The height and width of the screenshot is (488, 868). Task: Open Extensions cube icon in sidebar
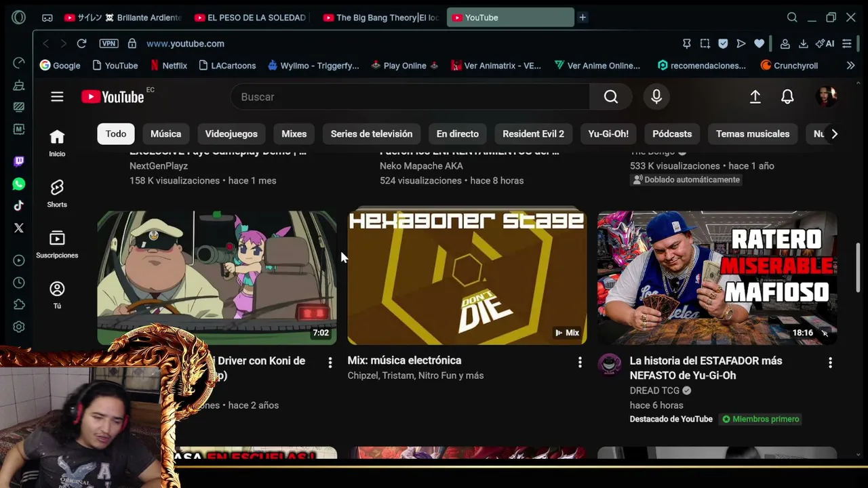coord(19,304)
